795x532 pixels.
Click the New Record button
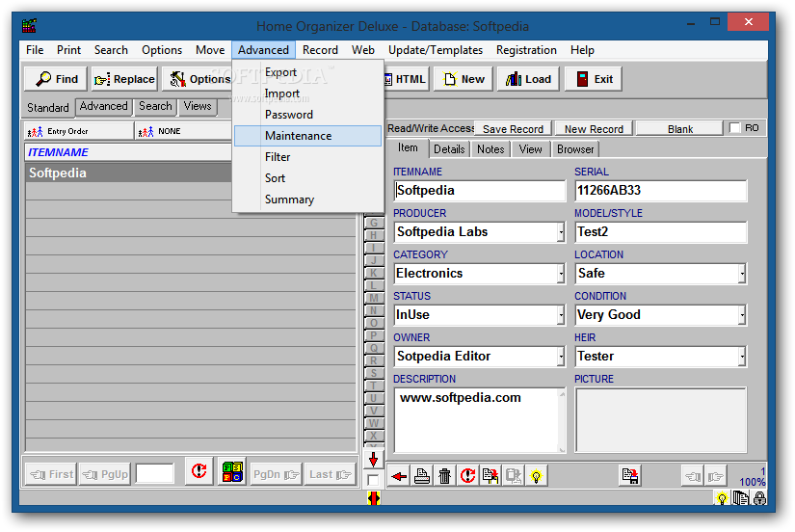coord(594,129)
